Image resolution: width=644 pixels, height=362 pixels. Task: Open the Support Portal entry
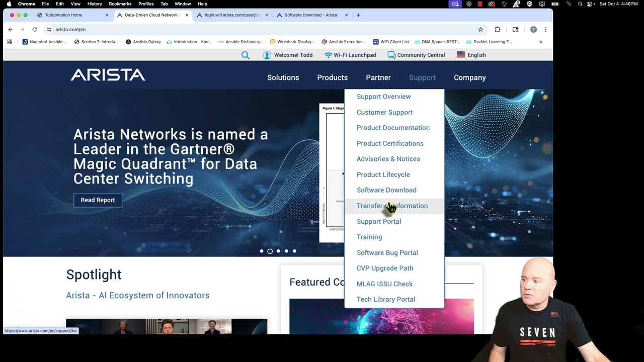(x=379, y=221)
